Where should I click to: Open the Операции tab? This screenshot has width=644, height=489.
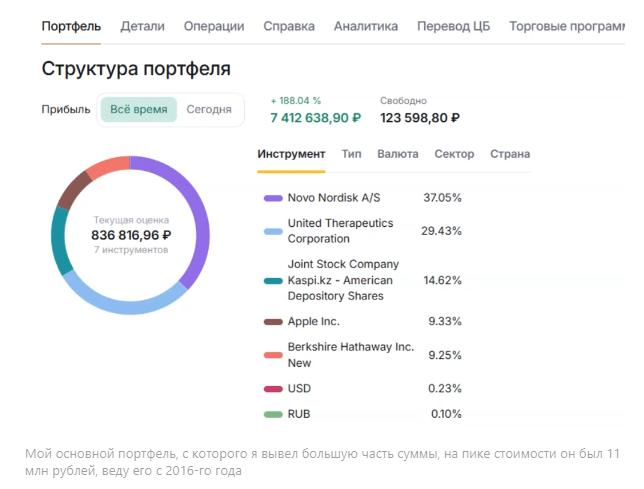pyautogui.click(x=214, y=26)
